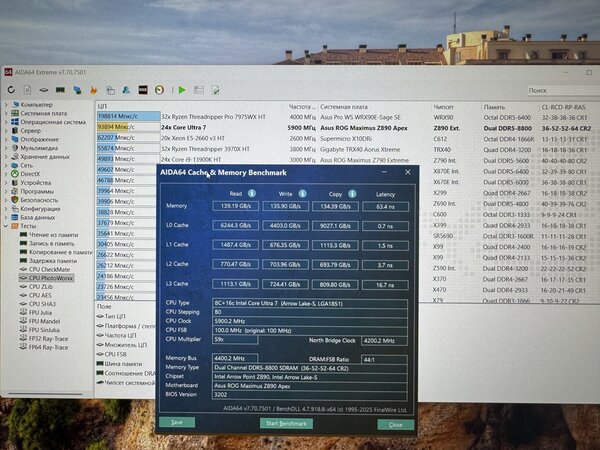Click the results list icon after play button
The width and height of the screenshot is (600, 450).
click(x=199, y=90)
